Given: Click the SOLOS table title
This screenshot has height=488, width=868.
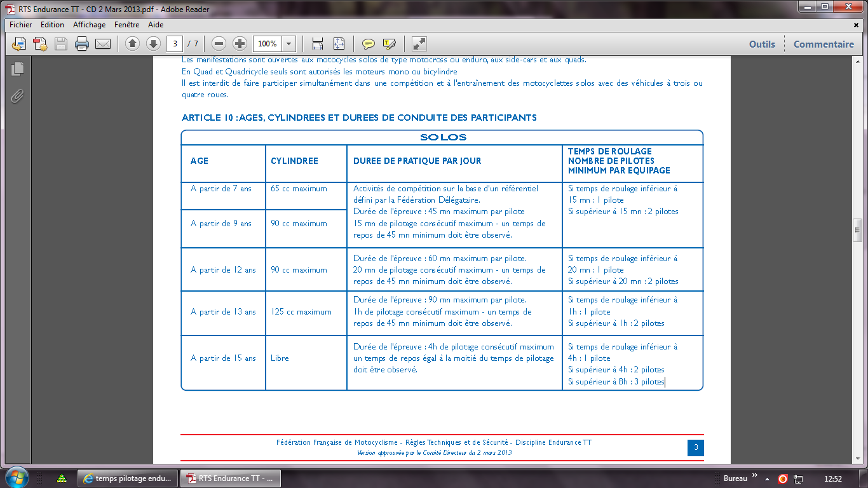Looking at the screenshot, I should [443, 137].
